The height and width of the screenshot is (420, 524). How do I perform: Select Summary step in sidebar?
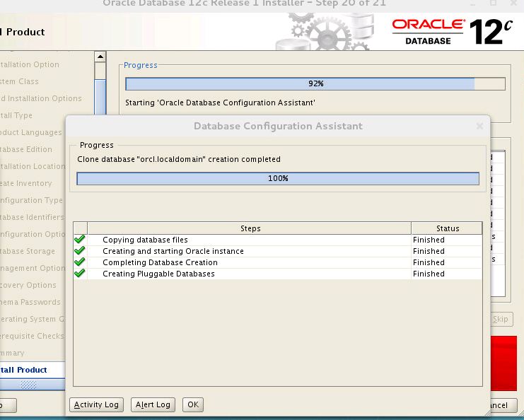click(12, 353)
